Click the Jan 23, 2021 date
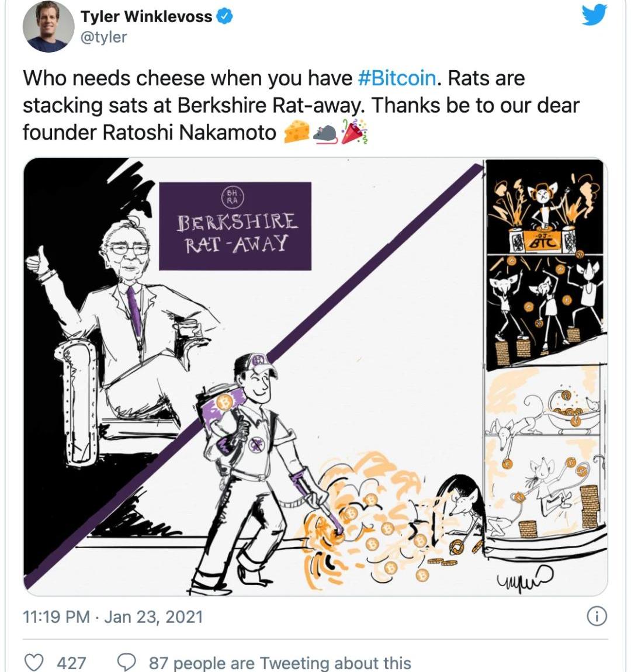 (x=153, y=617)
